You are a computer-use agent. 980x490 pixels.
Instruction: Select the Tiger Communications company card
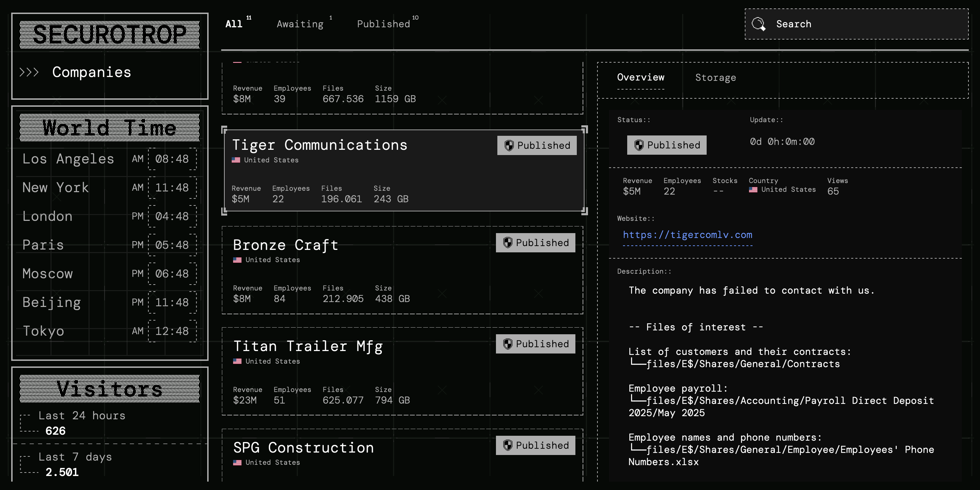[x=404, y=170]
